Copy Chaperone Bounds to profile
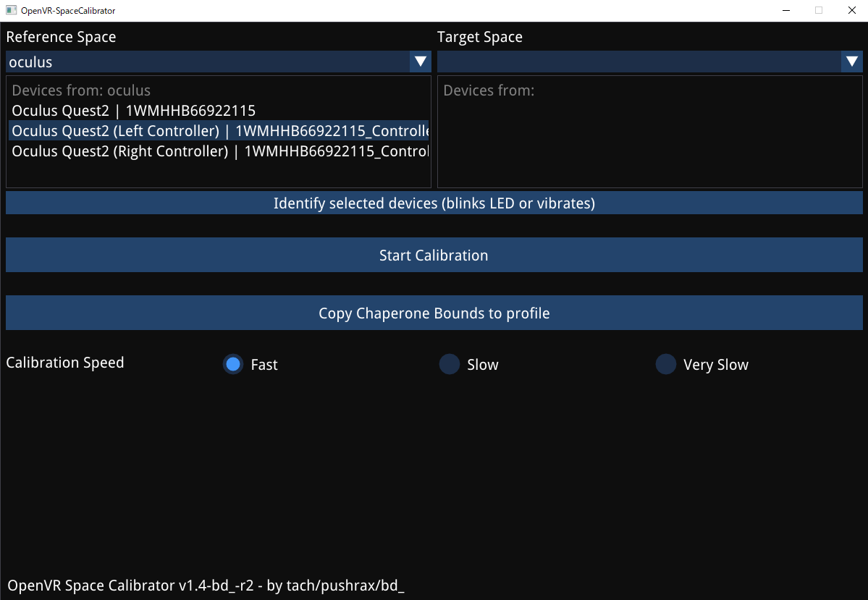This screenshot has width=868, height=600. 434,313
